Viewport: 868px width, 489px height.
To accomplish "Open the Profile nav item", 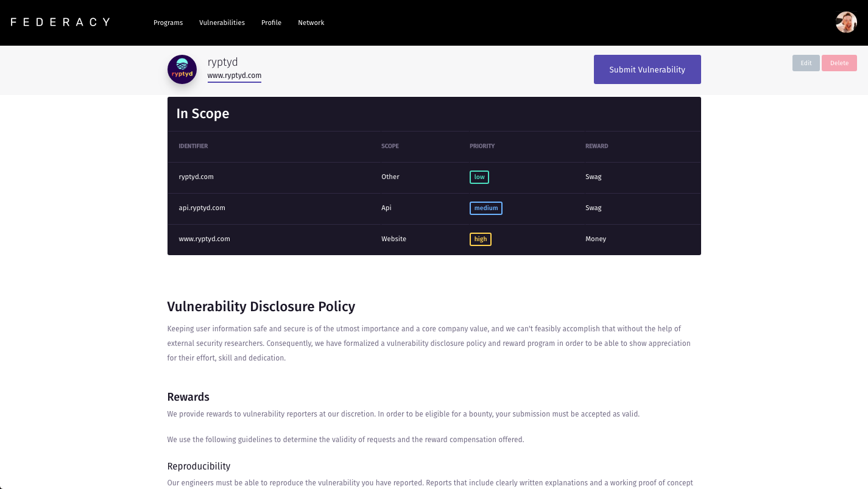I will tap(271, 23).
